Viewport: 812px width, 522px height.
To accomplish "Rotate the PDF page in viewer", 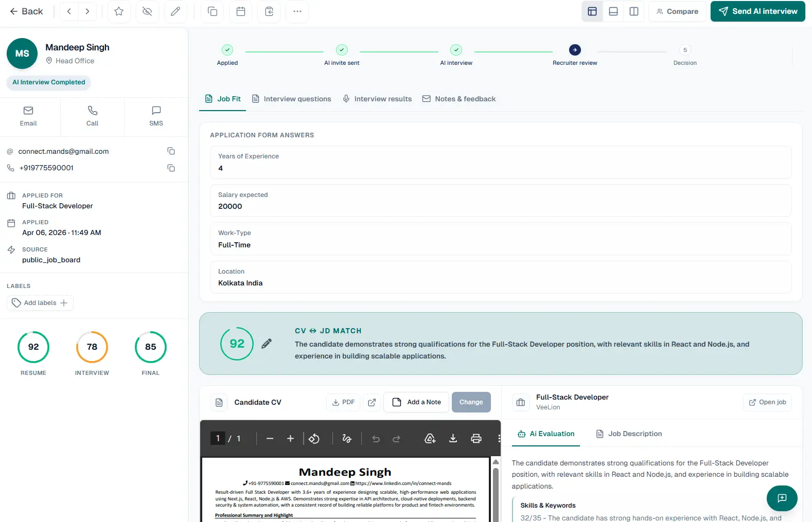I will (314, 439).
